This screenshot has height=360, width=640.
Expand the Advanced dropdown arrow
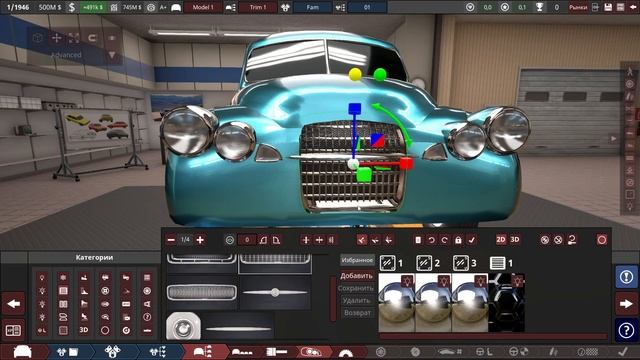(112, 55)
